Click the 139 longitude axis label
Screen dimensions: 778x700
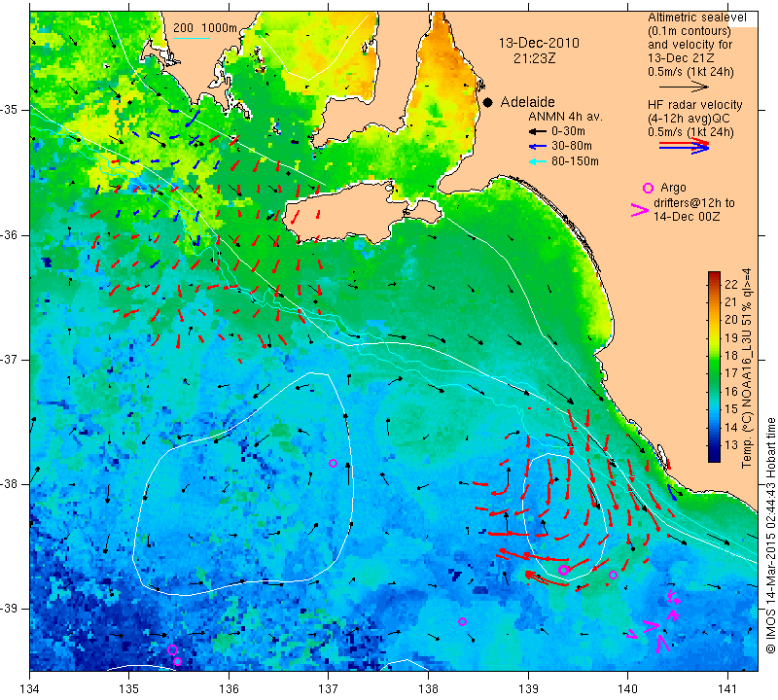click(528, 688)
